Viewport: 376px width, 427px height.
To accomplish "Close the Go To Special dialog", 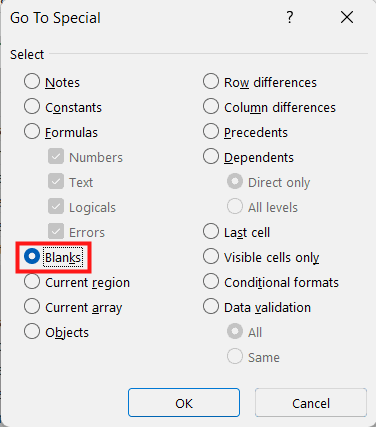I will coord(347,17).
